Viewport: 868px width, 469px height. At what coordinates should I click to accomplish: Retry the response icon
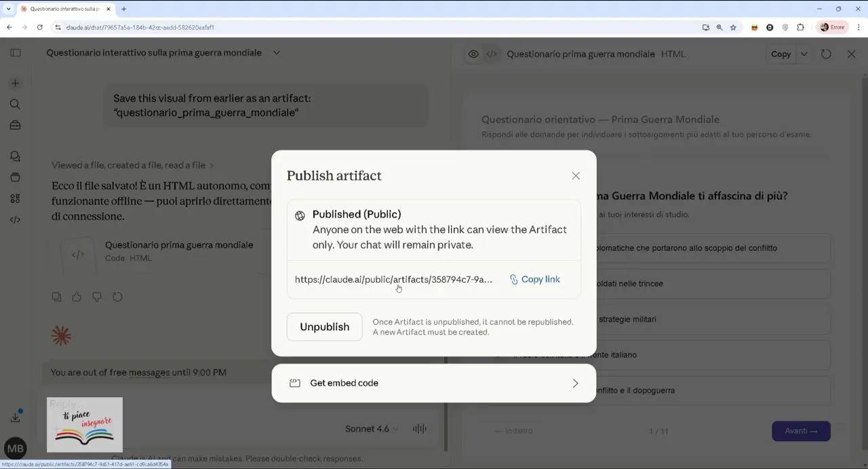point(117,297)
